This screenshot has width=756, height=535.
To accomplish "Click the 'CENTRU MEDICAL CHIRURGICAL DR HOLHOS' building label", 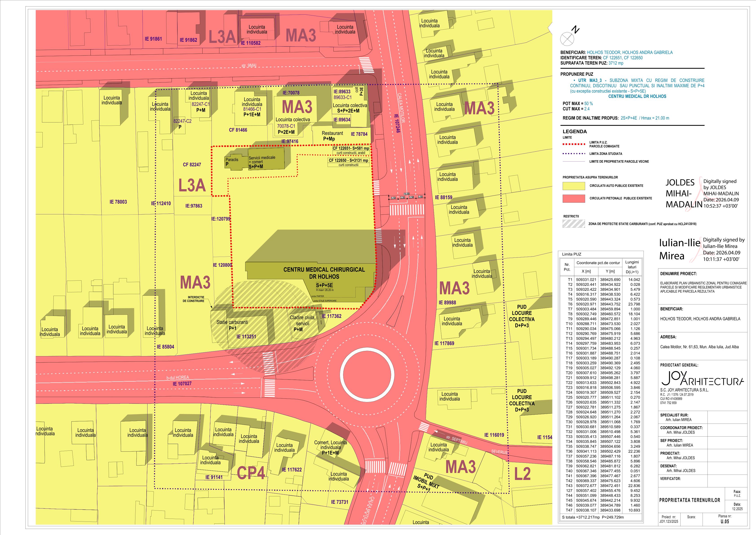I will [x=324, y=273].
